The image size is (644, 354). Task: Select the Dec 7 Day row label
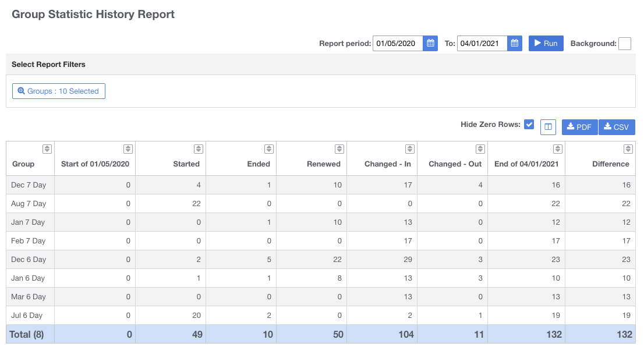pyautogui.click(x=29, y=185)
